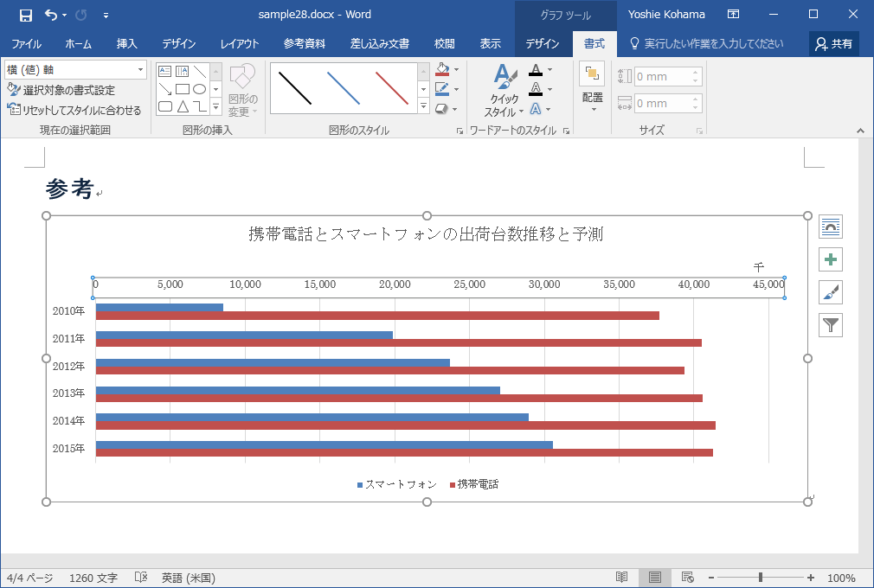Open the 校閲 ribbon tab

(x=445, y=44)
